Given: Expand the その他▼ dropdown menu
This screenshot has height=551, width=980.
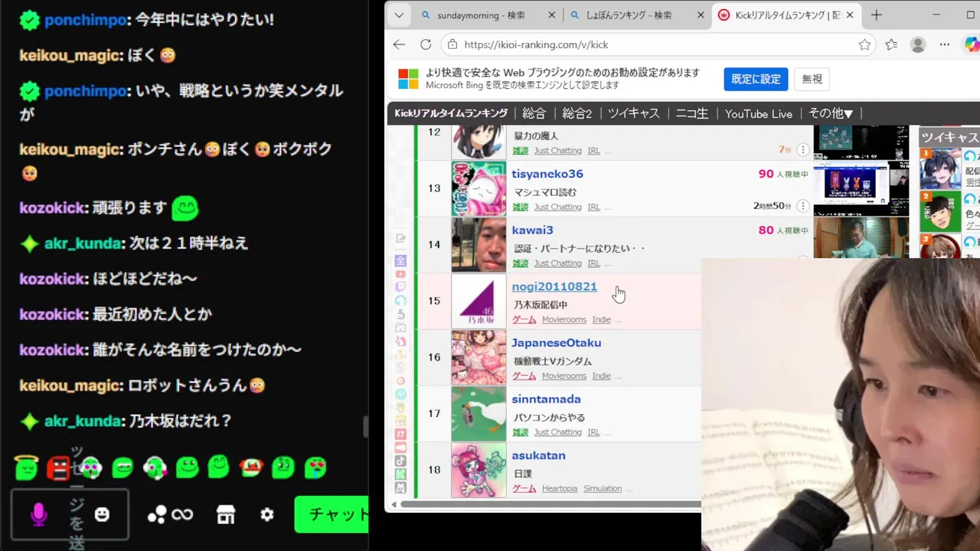Looking at the screenshot, I should click(x=831, y=113).
